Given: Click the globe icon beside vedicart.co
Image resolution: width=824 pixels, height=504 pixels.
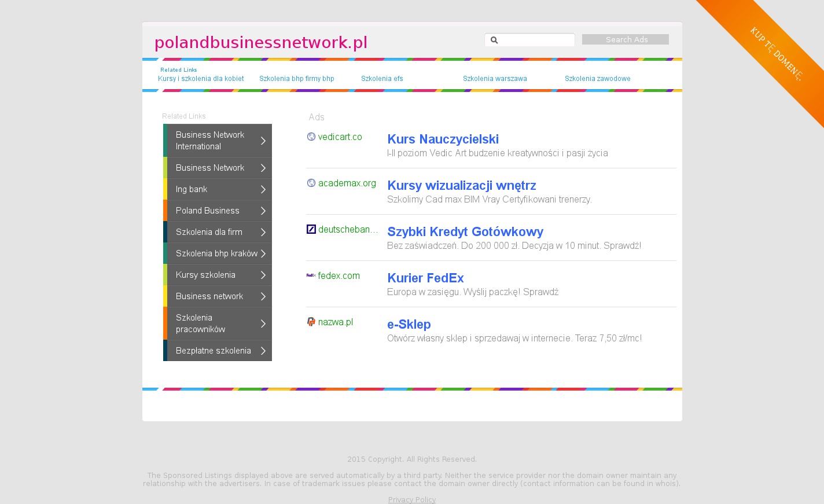Looking at the screenshot, I should pyautogui.click(x=311, y=137).
